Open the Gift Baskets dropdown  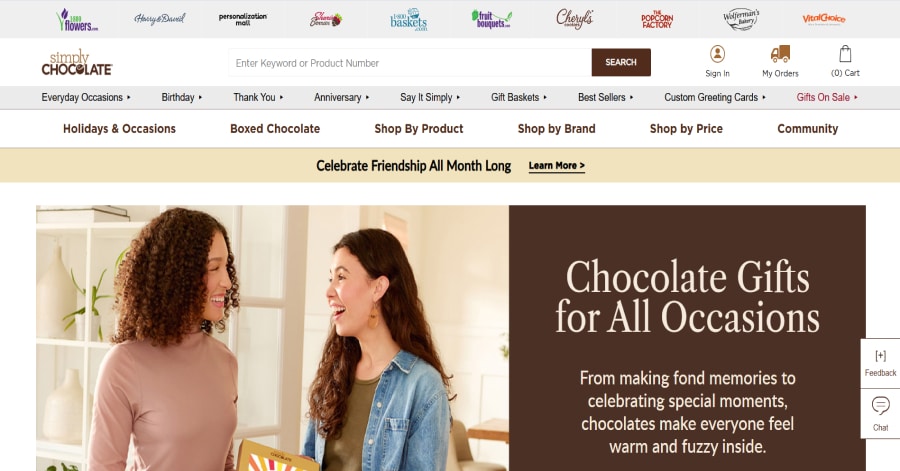519,98
